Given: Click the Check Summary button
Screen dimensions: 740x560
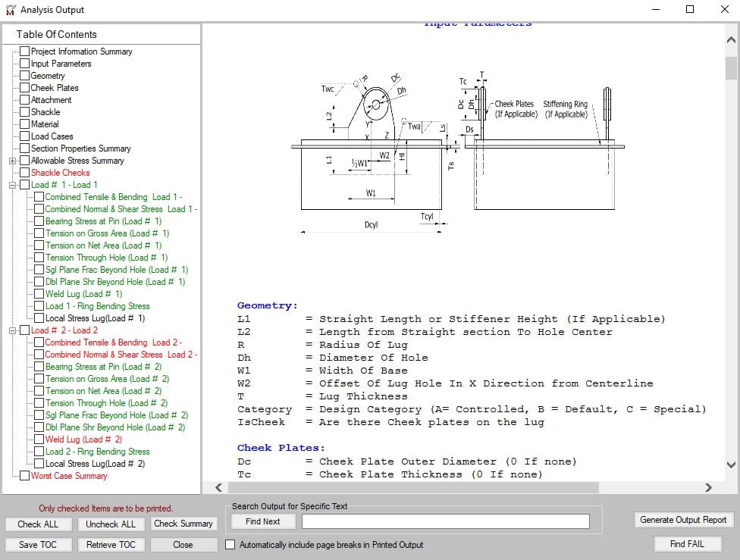Looking at the screenshot, I should [183, 524].
